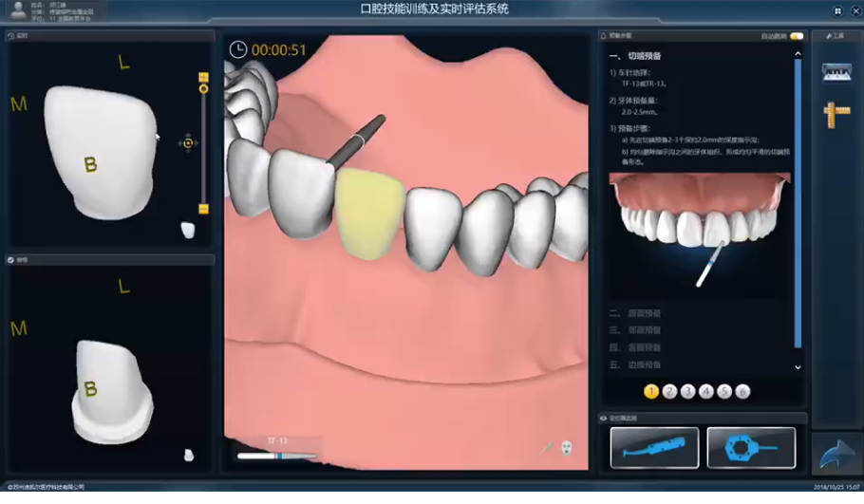
Task: Click the user profile avatar
Action: (18, 10)
